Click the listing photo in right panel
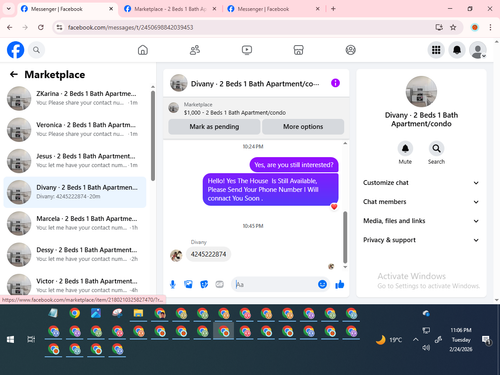500x375 pixels. click(421, 92)
